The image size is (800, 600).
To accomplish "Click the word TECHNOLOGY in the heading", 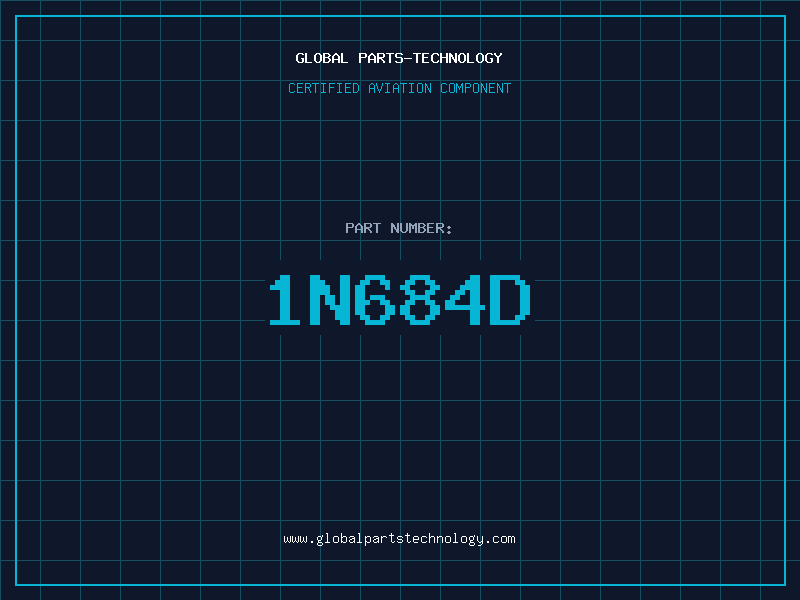I will click(x=458, y=58).
